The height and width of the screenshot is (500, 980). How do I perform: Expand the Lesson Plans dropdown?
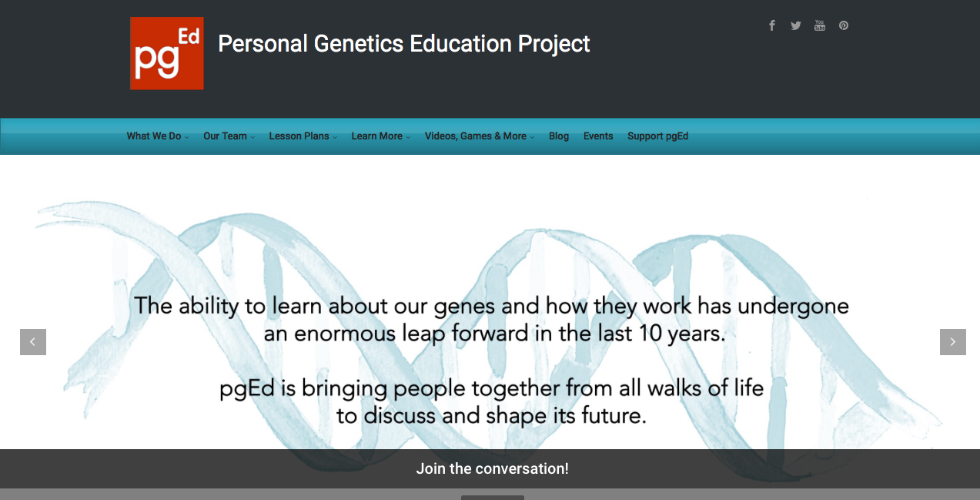[302, 136]
